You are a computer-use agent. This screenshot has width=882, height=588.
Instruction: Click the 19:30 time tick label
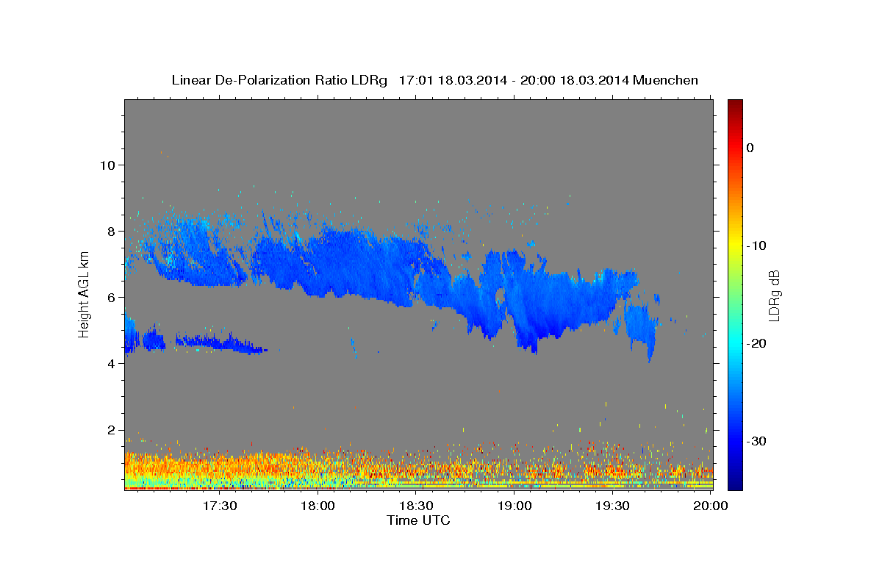pos(612,506)
